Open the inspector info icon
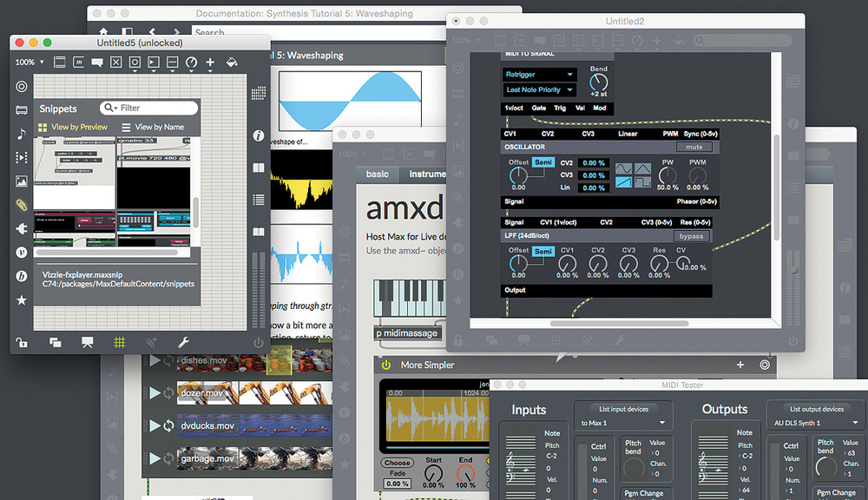The width and height of the screenshot is (868, 500). (258, 135)
